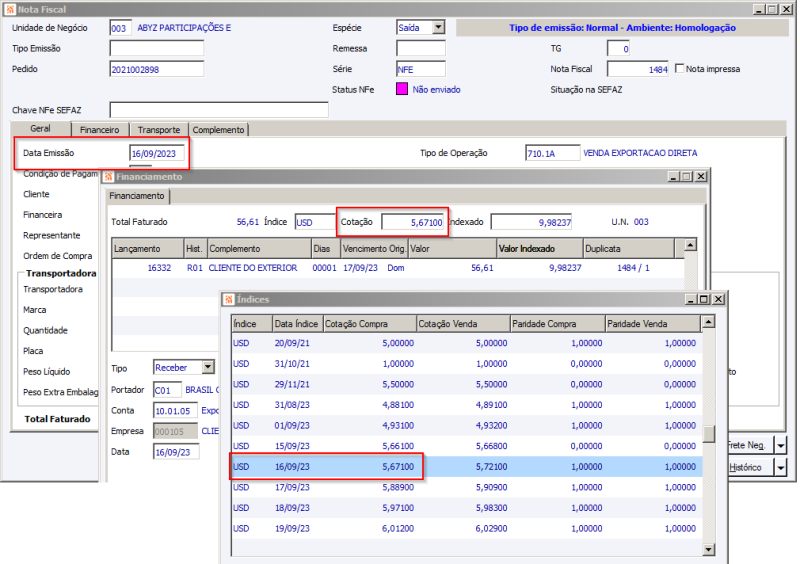800x564 pixels.
Task: Expand the Histórico button arrow
Action: (780, 467)
